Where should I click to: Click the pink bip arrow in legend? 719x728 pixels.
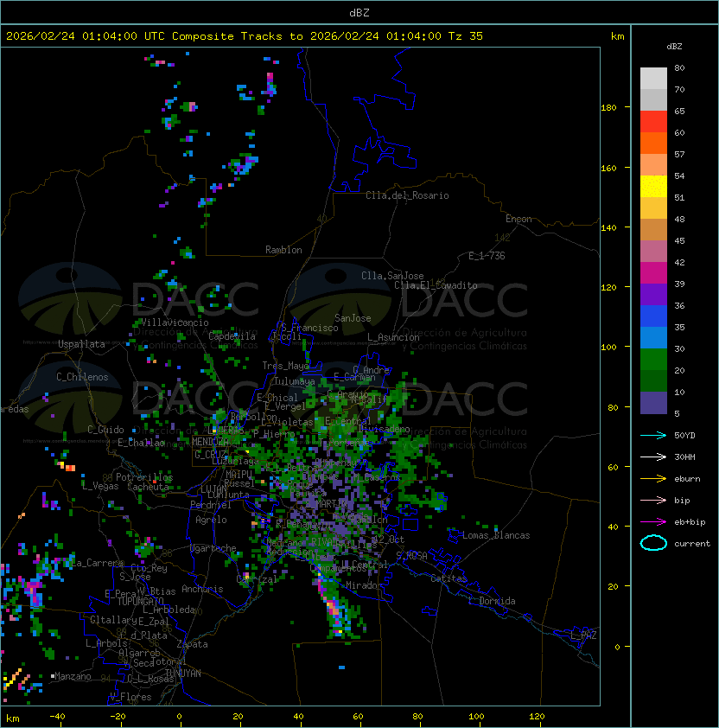[x=653, y=500]
